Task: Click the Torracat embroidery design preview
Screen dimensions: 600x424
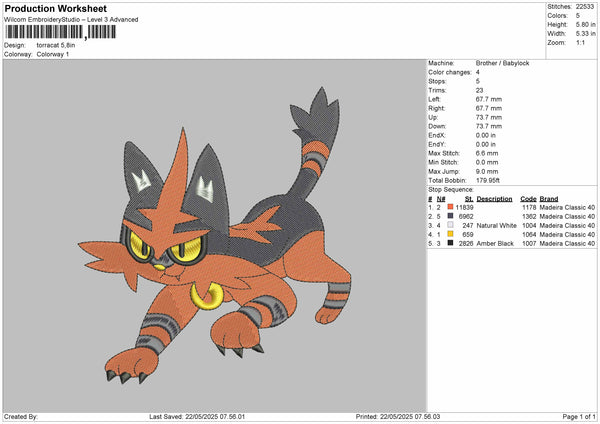Action: 215,236
